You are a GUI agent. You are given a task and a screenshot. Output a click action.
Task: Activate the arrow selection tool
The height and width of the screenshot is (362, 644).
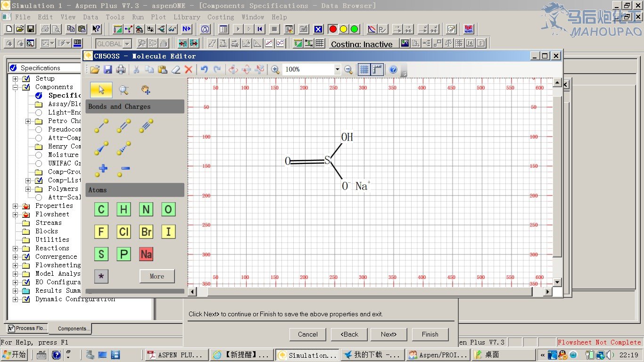(101, 90)
